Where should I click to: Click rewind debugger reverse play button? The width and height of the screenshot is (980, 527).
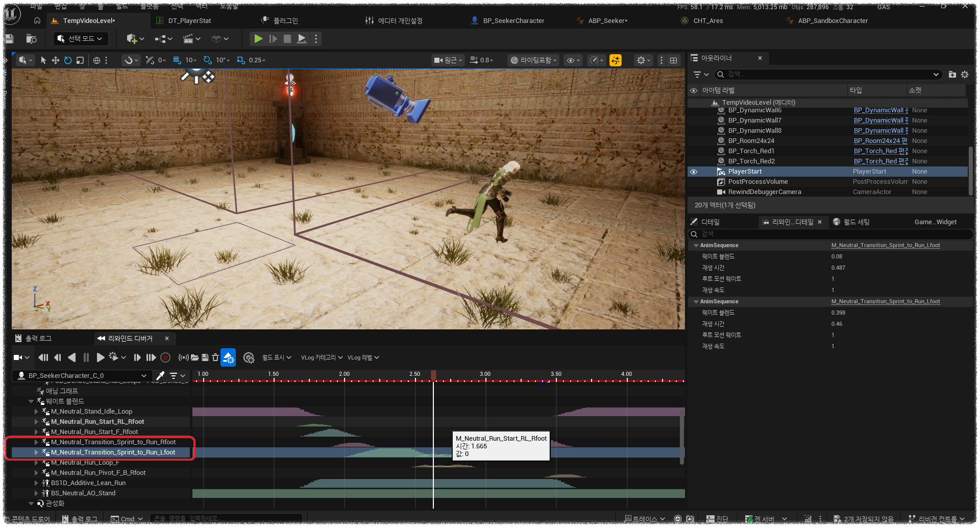click(71, 357)
